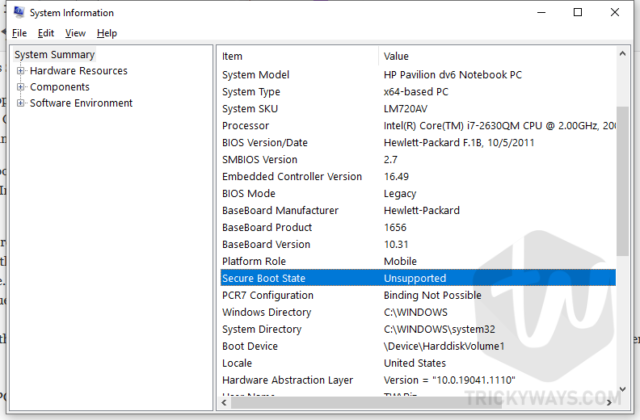
Task: Select the BaseBoard Manufacturer row
Action: [418, 210]
